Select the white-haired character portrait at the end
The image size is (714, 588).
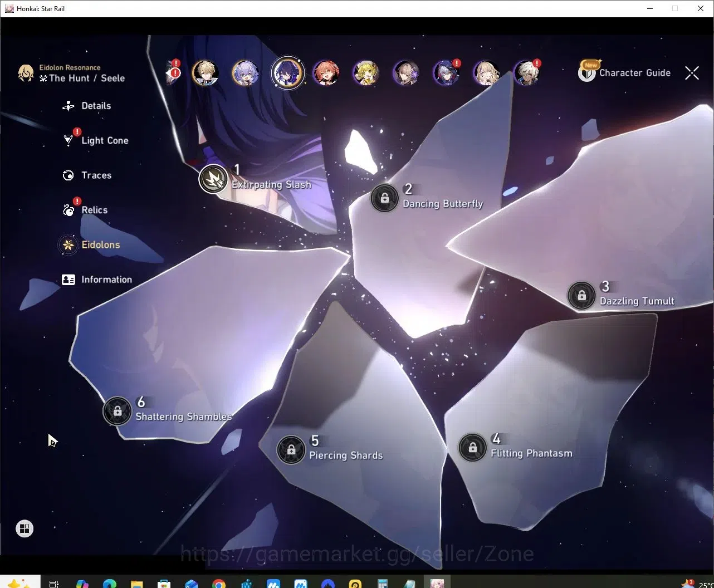click(526, 73)
